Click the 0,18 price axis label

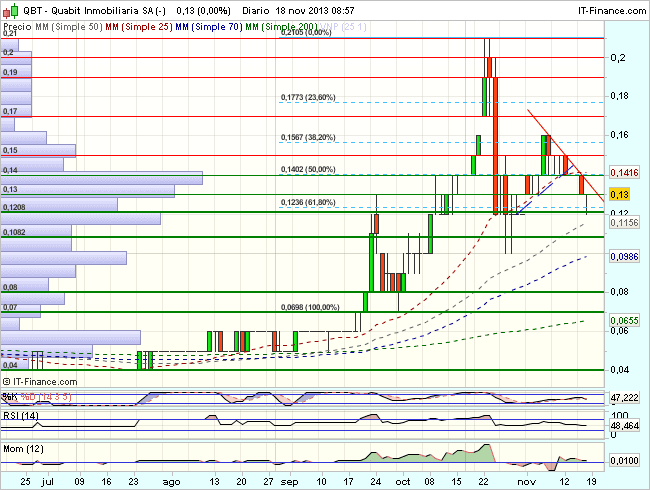[x=618, y=96]
